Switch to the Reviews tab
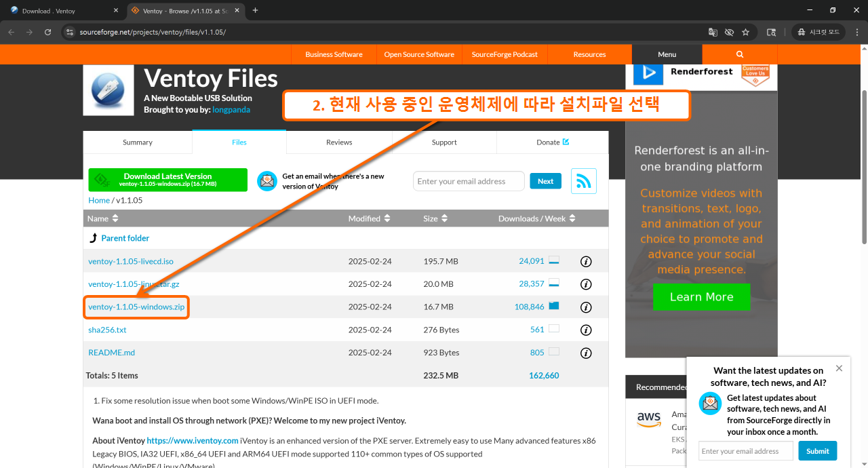 (339, 142)
